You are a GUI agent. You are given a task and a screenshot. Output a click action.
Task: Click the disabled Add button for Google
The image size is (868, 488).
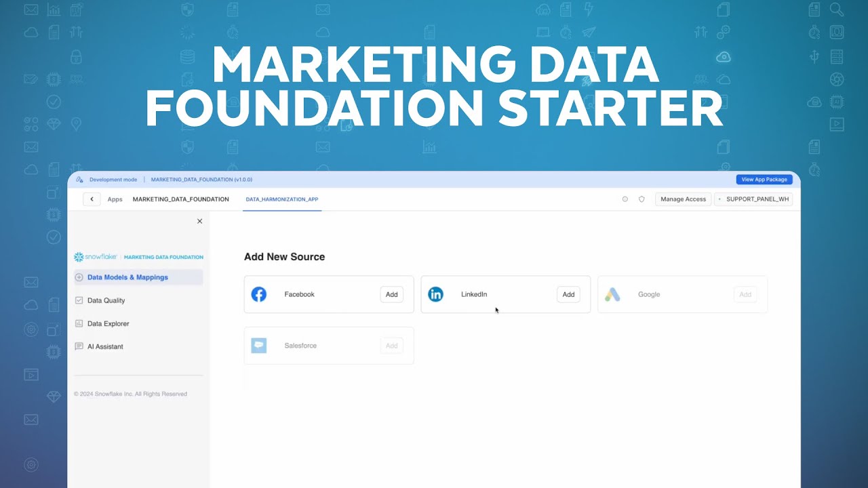[745, 294]
